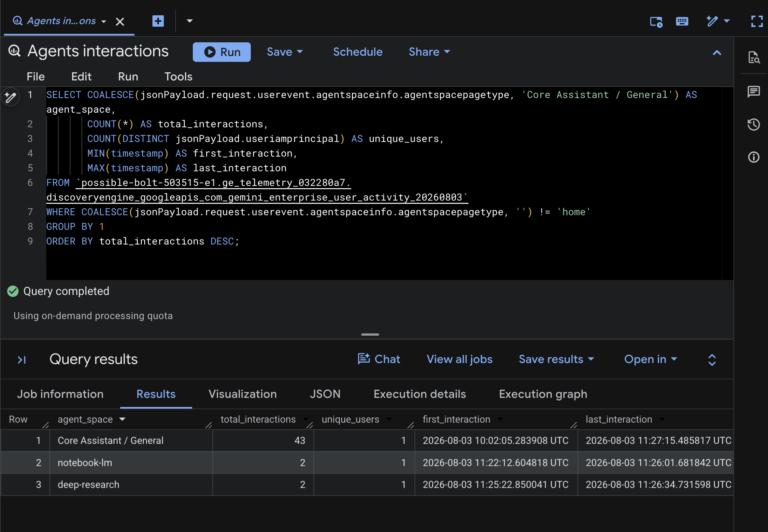Open first_interaction column dropdown arrow

500,419
